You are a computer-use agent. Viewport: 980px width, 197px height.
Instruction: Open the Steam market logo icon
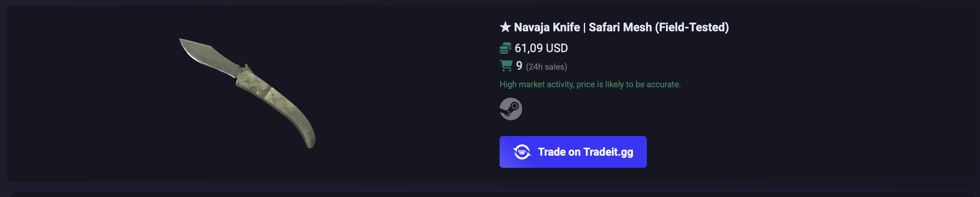[x=511, y=109]
